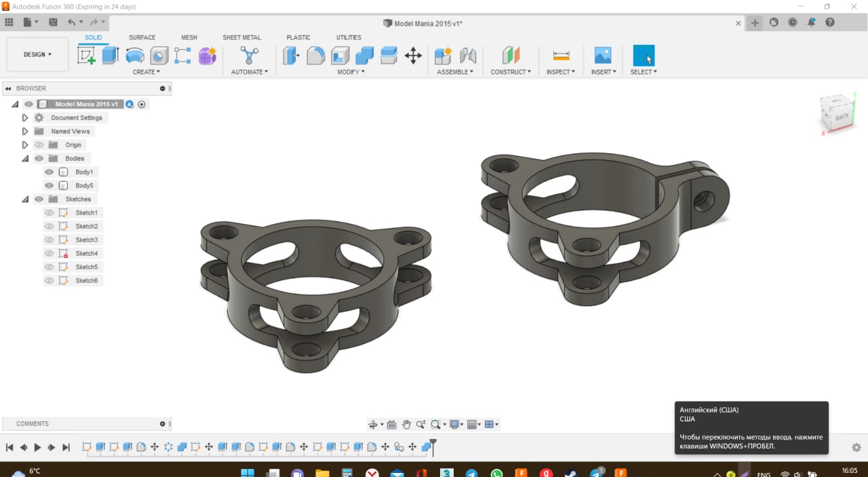Switch to the UTILITIES tab
Image resolution: width=868 pixels, height=477 pixels.
tap(349, 37)
